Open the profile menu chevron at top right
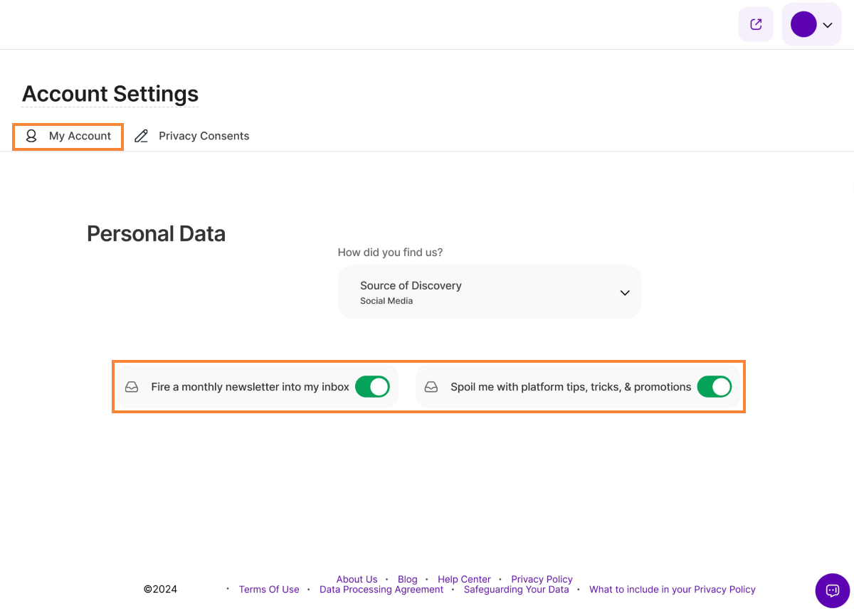This screenshot has width=854, height=616. [x=827, y=25]
